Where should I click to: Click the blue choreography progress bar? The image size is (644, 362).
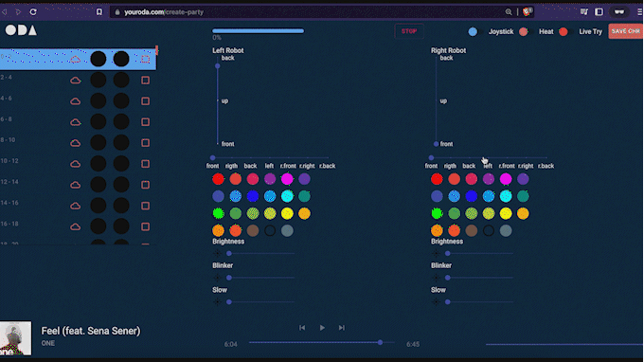(259, 31)
